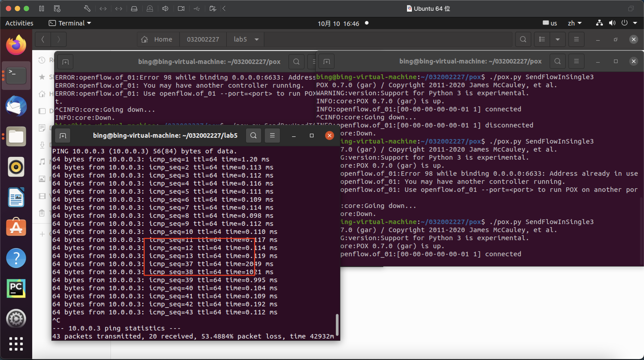The image size is (644, 360).
Task: Open Firefox from the dock
Action: [x=16, y=45]
